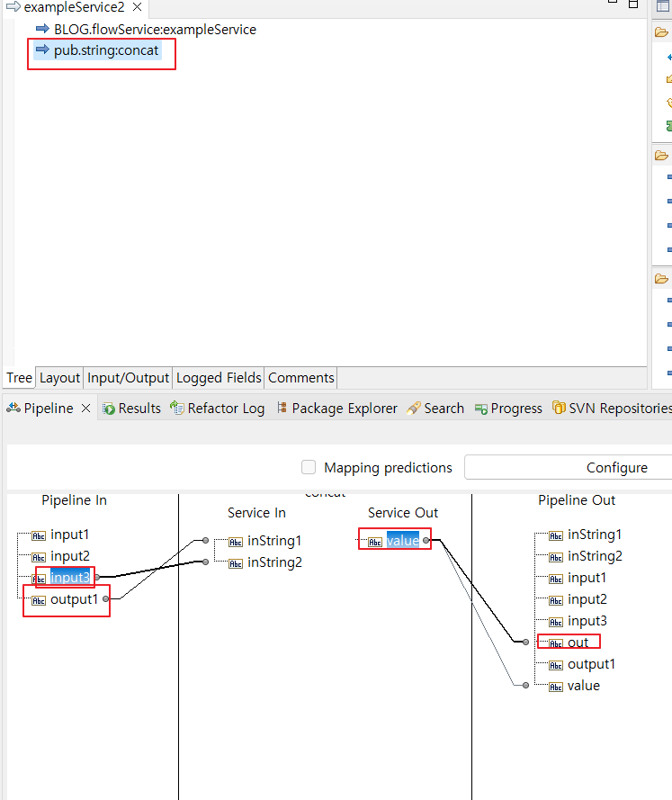Click the string type icon of out in Pipeline Out

[x=556, y=644]
